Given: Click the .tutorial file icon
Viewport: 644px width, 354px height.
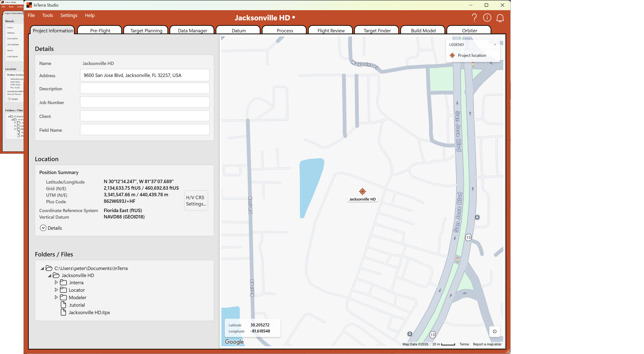Looking at the screenshot, I should click(64, 305).
